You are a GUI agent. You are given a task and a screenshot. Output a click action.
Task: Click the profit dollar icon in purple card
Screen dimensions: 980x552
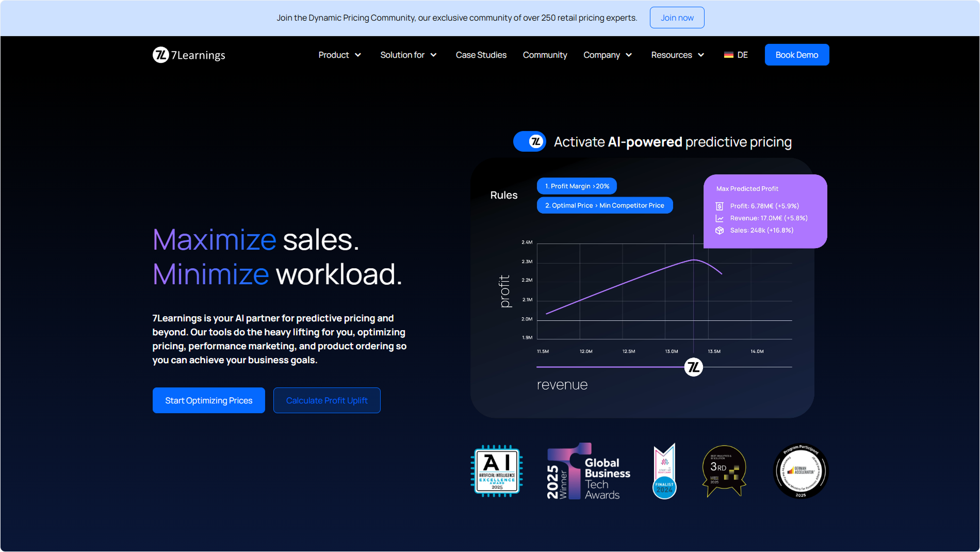[720, 206]
